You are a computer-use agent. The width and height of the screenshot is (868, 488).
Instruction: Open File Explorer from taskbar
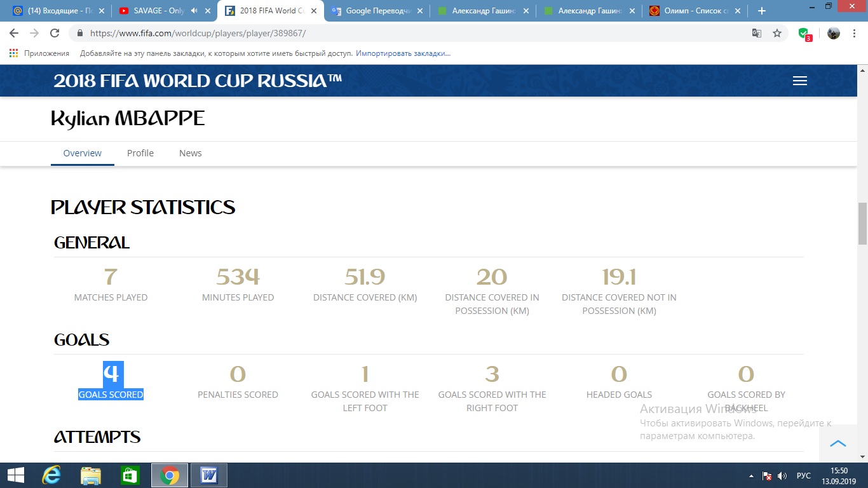tap(91, 475)
